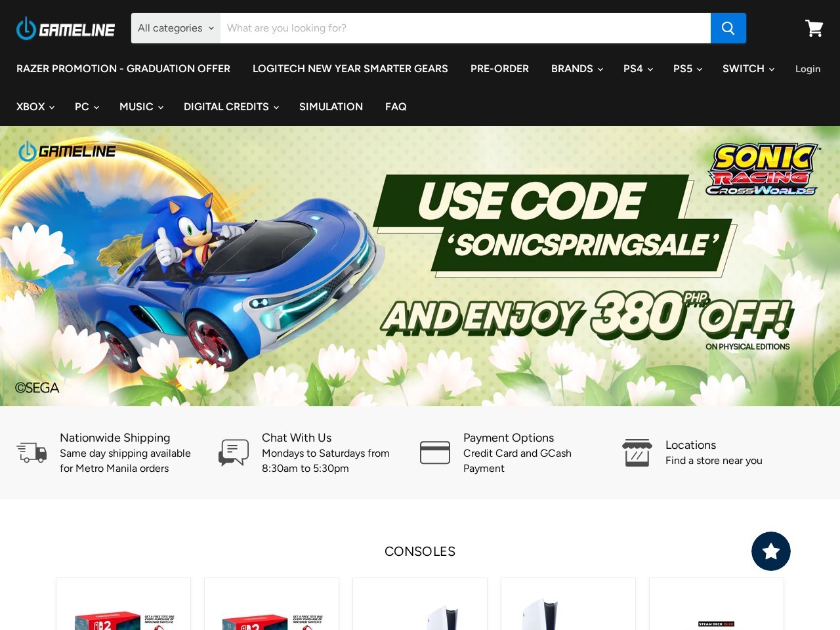Expand the BRANDS menu

point(577,68)
